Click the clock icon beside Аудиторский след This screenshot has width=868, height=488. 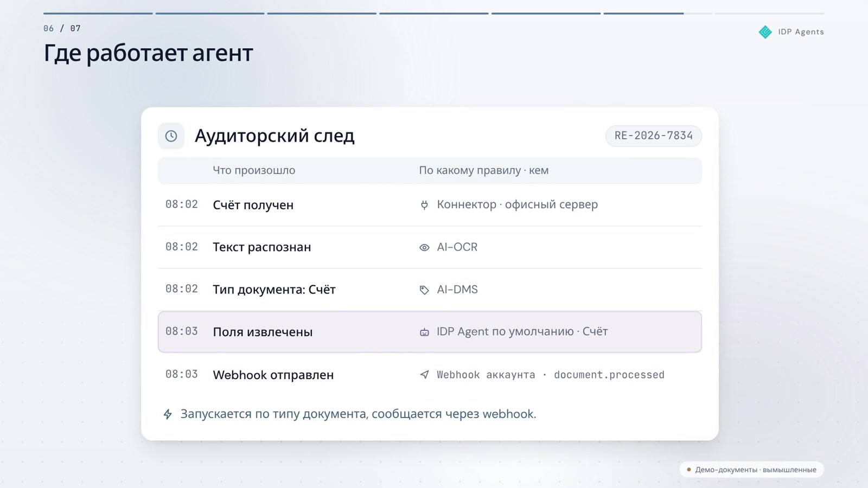[171, 136]
